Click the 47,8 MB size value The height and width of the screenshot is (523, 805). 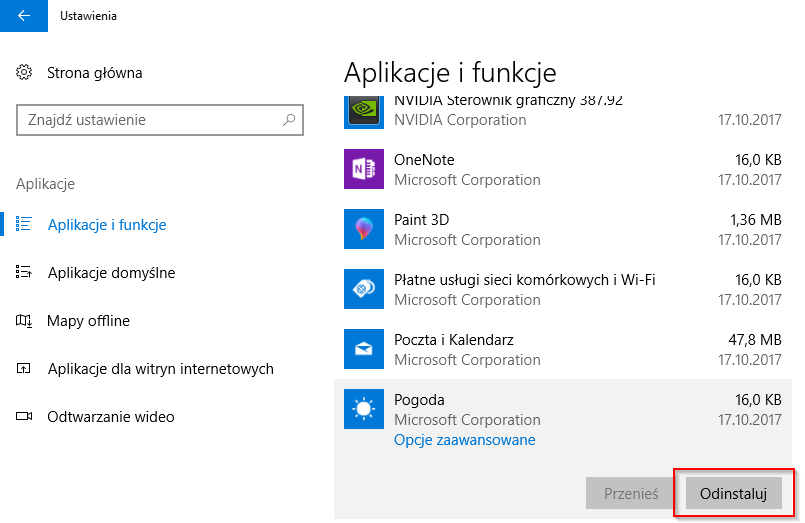click(x=755, y=340)
